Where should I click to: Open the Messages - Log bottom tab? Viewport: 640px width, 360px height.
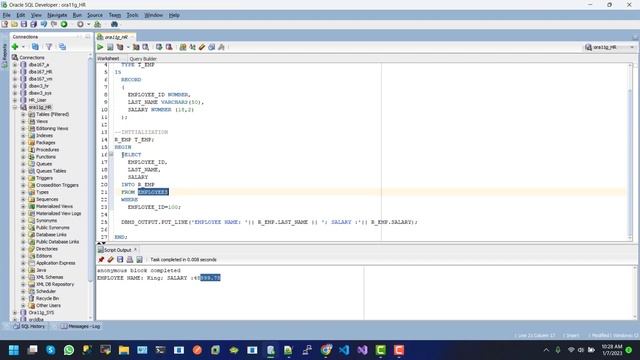(x=80, y=327)
